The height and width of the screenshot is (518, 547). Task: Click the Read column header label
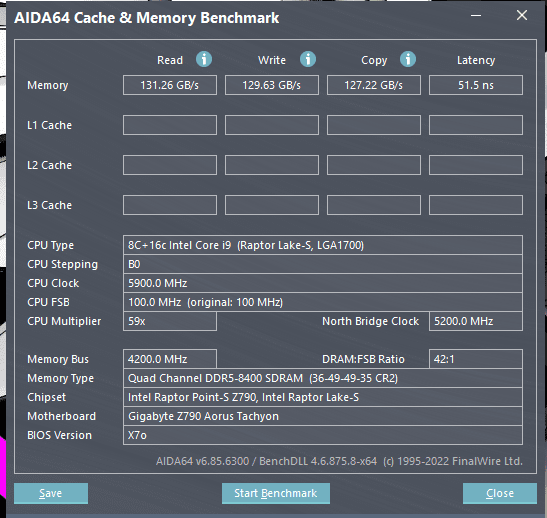170,60
